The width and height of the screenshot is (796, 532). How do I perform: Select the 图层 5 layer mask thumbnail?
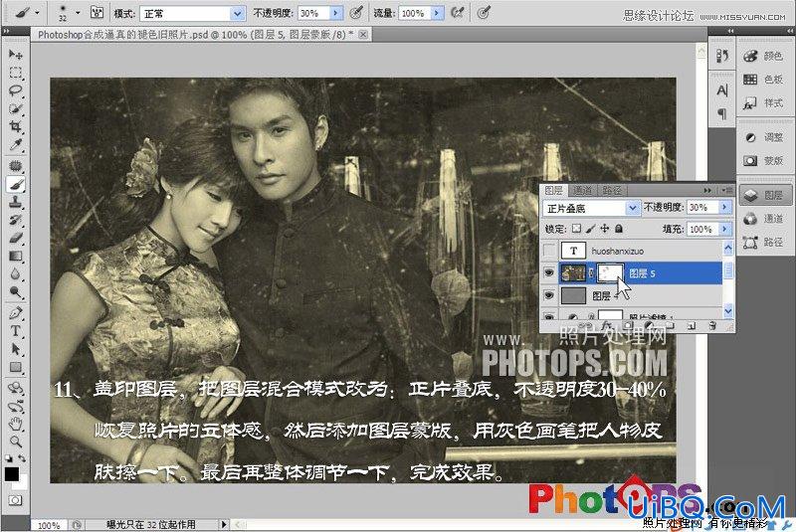[x=610, y=272]
